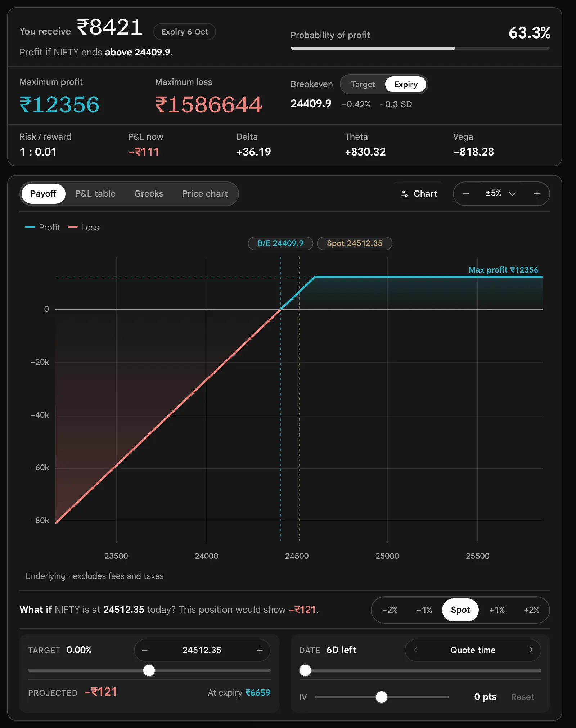Select the +2% what-if scenario
This screenshot has height=728, width=576.
[531, 610]
